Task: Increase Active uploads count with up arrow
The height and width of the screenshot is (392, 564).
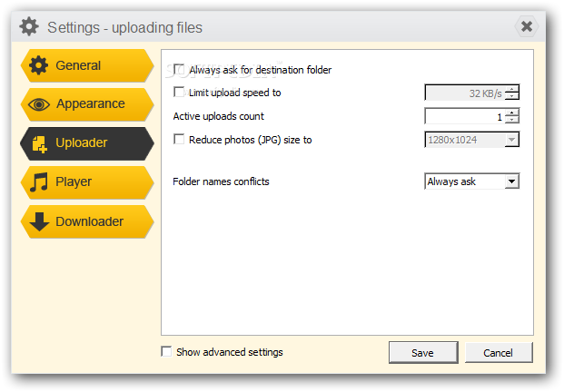Action: 512,113
